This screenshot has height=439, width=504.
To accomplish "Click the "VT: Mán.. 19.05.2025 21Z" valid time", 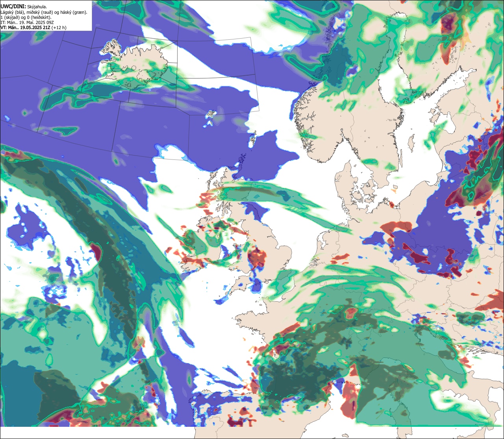I will coord(25,28).
